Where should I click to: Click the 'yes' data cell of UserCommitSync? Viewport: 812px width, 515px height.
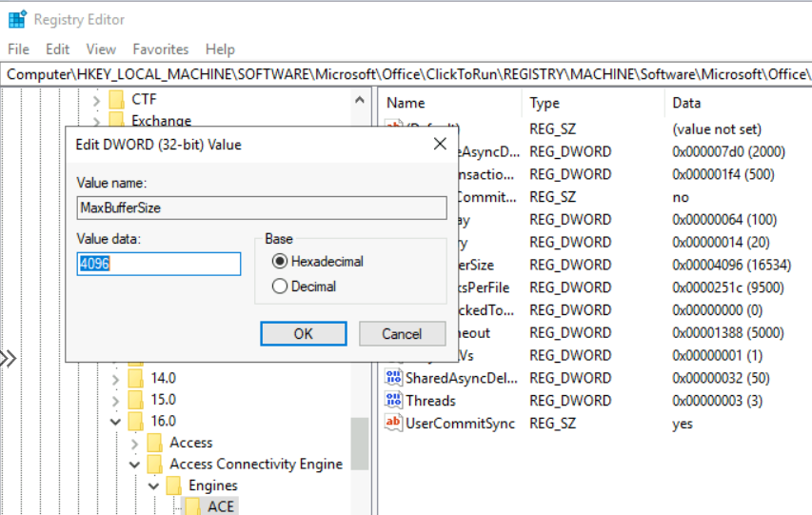pos(682,424)
